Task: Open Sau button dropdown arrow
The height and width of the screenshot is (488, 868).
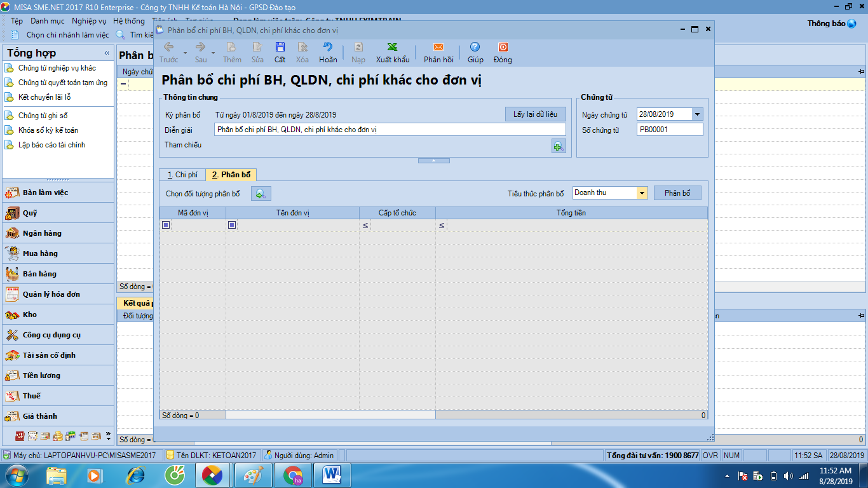Action: coord(214,53)
